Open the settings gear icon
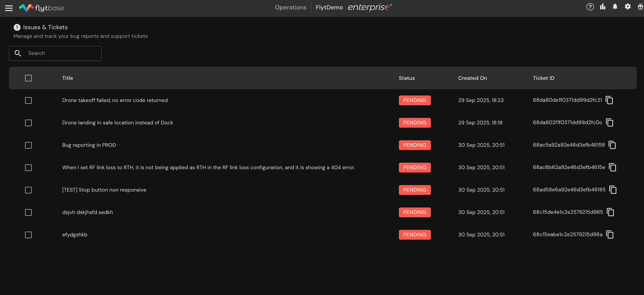This screenshot has height=295, width=644. 627,6
